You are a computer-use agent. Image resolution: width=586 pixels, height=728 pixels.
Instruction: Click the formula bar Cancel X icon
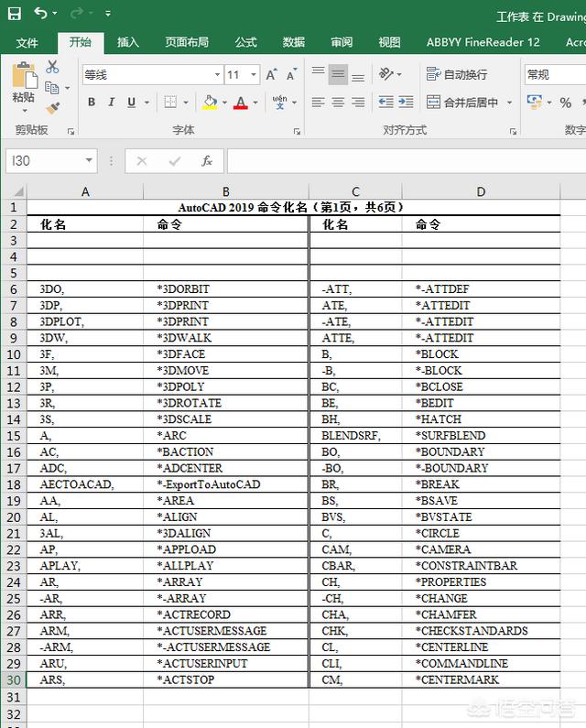[142, 161]
